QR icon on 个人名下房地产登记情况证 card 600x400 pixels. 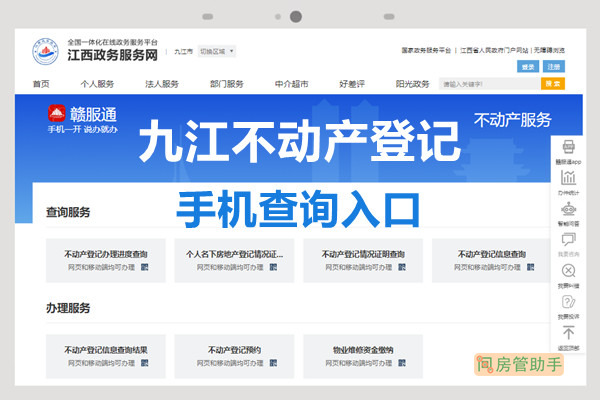pyautogui.click(x=273, y=267)
